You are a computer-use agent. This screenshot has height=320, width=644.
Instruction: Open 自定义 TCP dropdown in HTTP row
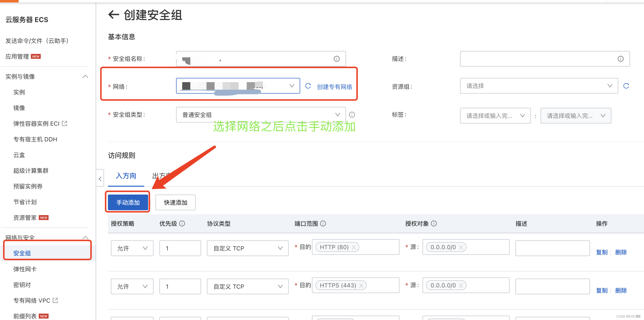(247, 248)
